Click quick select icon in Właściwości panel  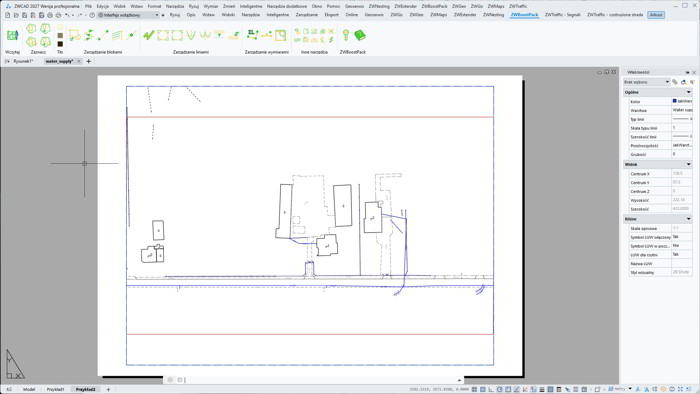click(x=692, y=82)
